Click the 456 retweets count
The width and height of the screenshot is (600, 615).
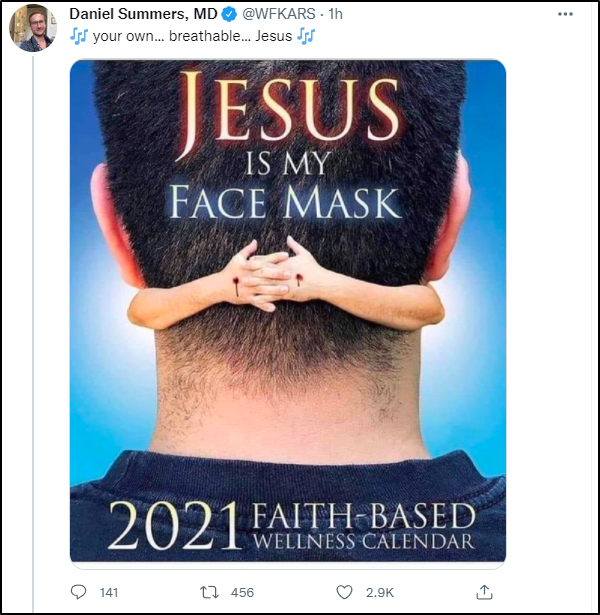click(x=242, y=593)
